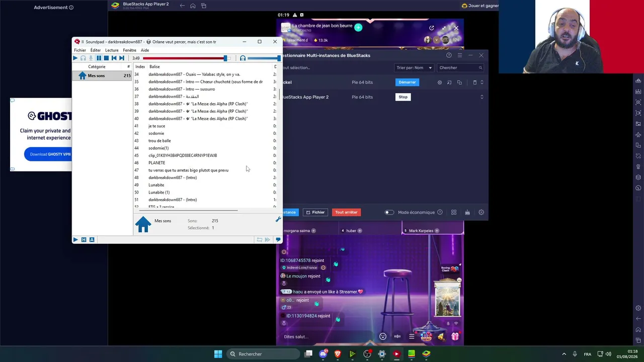Skip to previous sound in Soundpad
Viewport: 644px width, 362px height.
click(114, 58)
